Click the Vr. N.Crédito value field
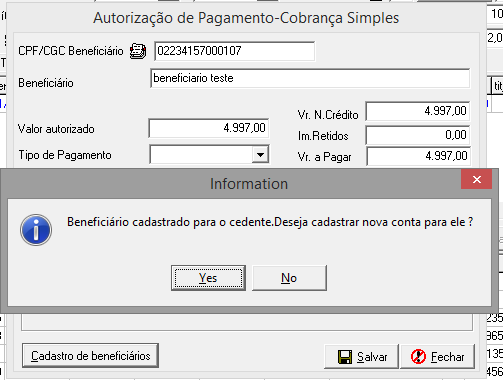503x380 pixels. point(418,111)
